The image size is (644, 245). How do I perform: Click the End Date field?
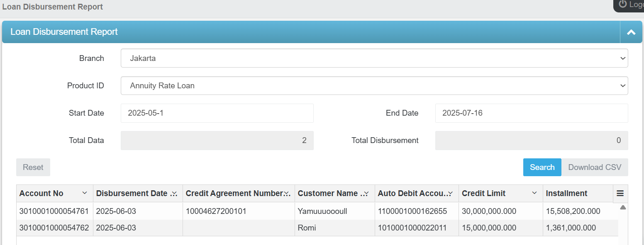pyautogui.click(x=531, y=113)
